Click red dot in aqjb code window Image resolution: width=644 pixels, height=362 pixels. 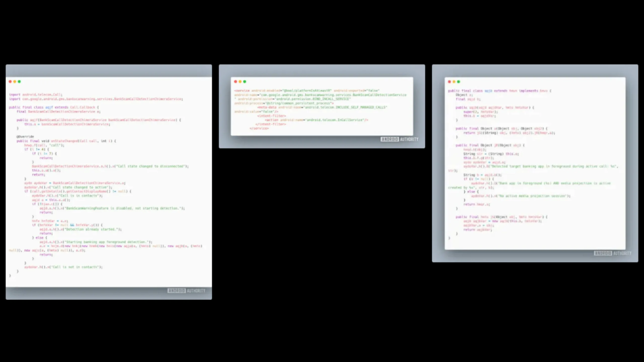(x=449, y=82)
